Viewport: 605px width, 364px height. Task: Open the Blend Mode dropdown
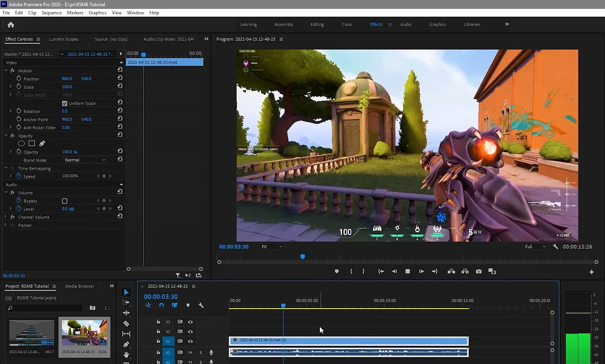click(84, 160)
